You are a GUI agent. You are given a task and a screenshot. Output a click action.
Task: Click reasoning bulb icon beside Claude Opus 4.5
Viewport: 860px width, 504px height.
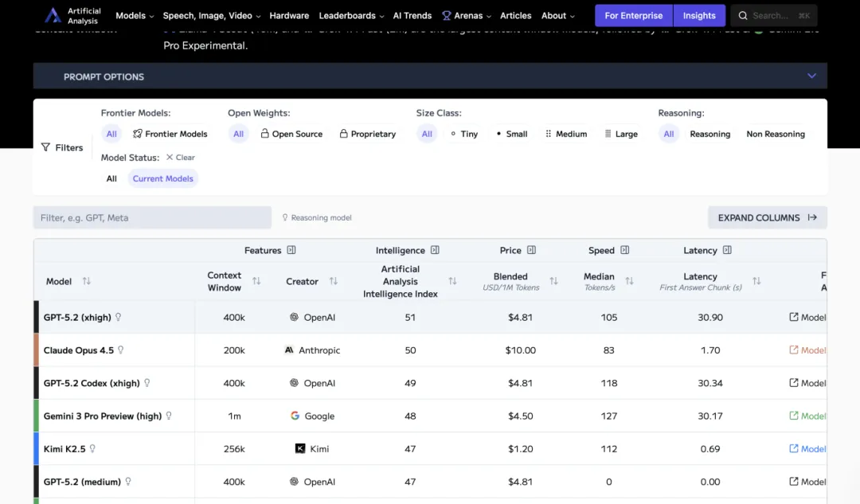click(x=121, y=350)
